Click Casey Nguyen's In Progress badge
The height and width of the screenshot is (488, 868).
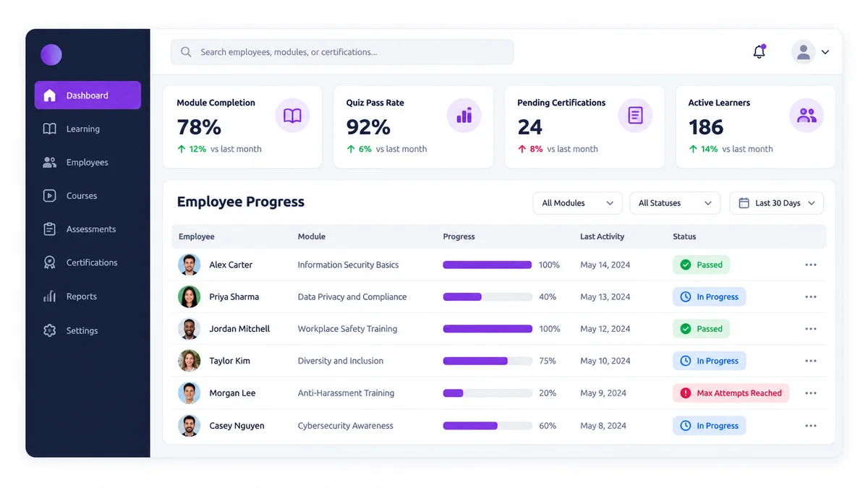pos(709,426)
